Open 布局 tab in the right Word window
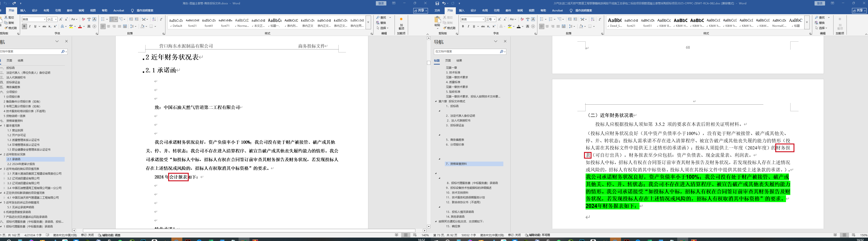This screenshot has width=868, height=241. coord(485,11)
